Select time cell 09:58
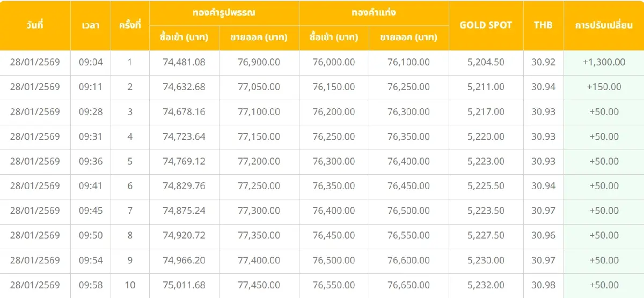The image size is (644, 298). click(x=91, y=285)
